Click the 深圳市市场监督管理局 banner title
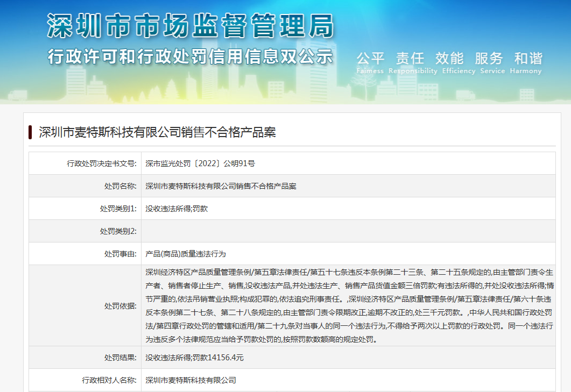 click(191, 26)
